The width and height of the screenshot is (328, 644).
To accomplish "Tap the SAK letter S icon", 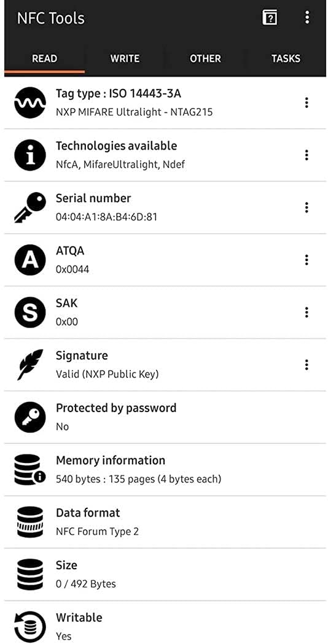I will tap(30, 313).
